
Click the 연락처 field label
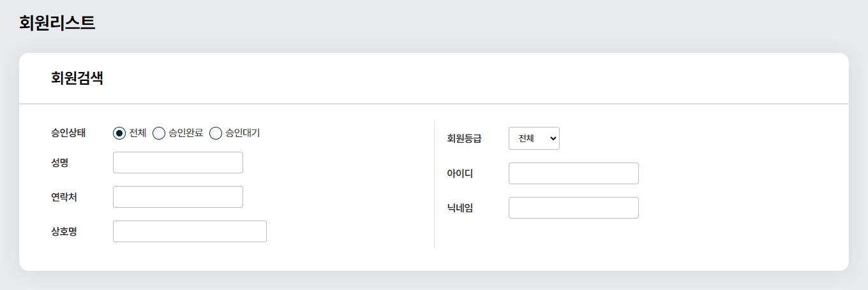click(64, 197)
